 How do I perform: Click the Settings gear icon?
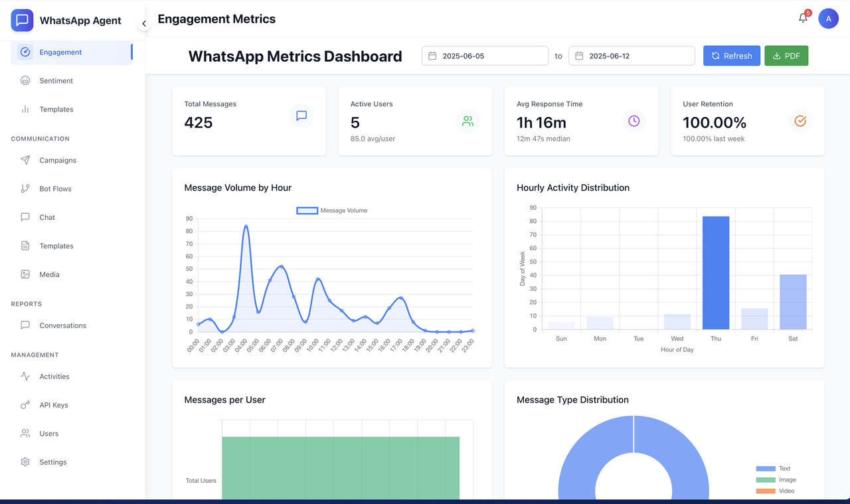point(25,462)
